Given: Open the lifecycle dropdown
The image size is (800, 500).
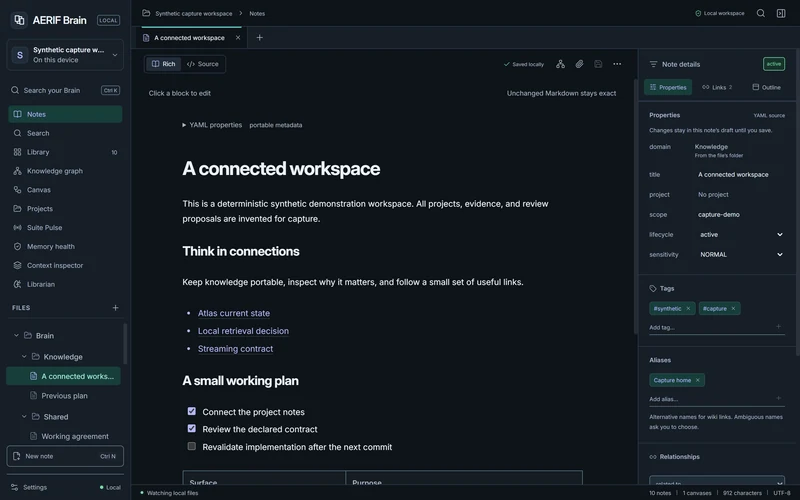Looking at the screenshot, I should 740,235.
